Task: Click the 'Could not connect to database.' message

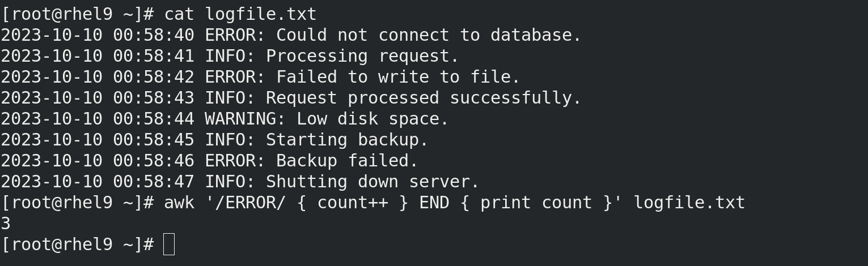Action: tap(429, 35)
